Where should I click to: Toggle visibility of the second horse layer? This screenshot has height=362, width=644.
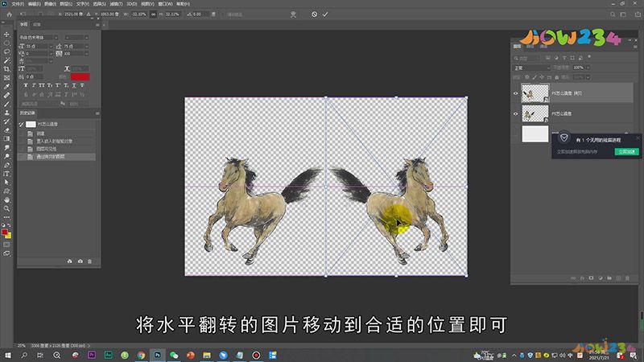pos(515,113)
